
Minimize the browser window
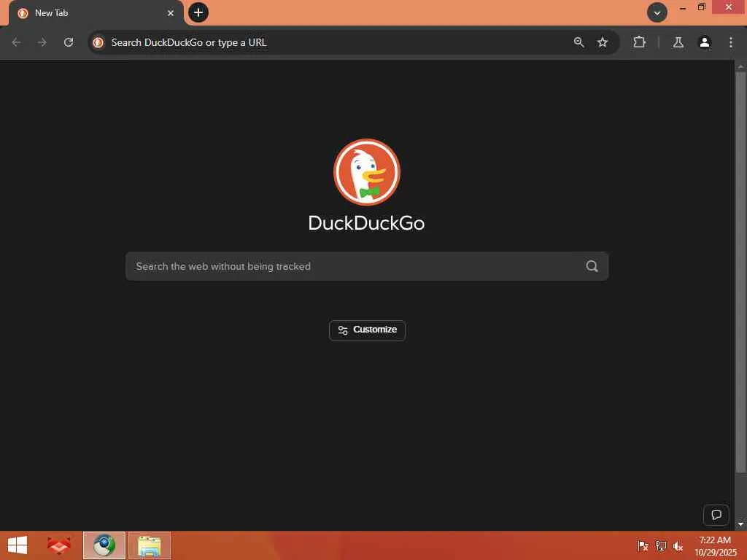683,7
